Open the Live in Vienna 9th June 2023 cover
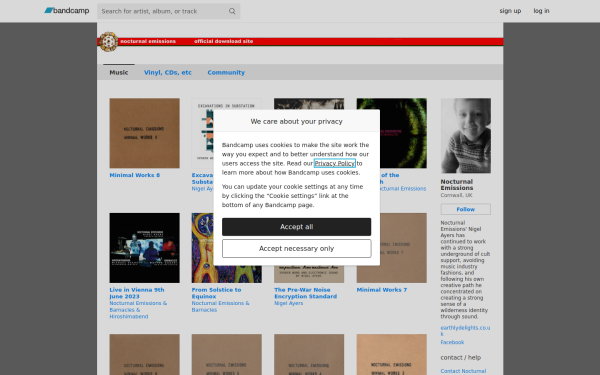600x375 pixels. click(x=144, y=248)
